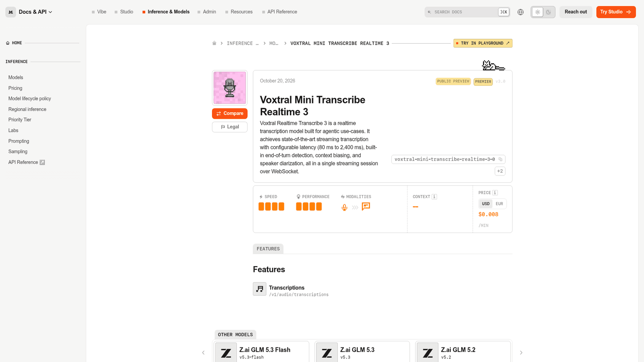The width and height of the screenshot is (644, 362).
Task: Copy the voxtral-mini-transcribe-realtime-3-0 model ID
Action: tap(500, 159)
